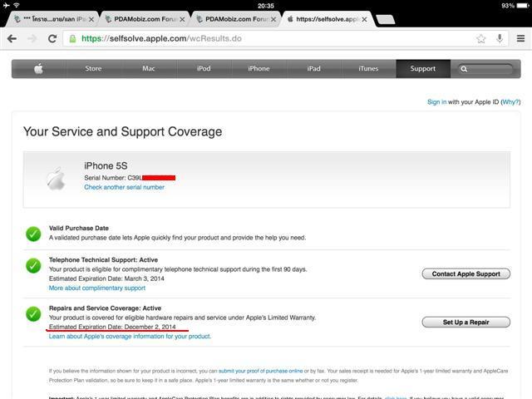This screenshot has height=399, width=532.
Task: Click the Wi-Fi icon in status bar
Action: (17, 5)
